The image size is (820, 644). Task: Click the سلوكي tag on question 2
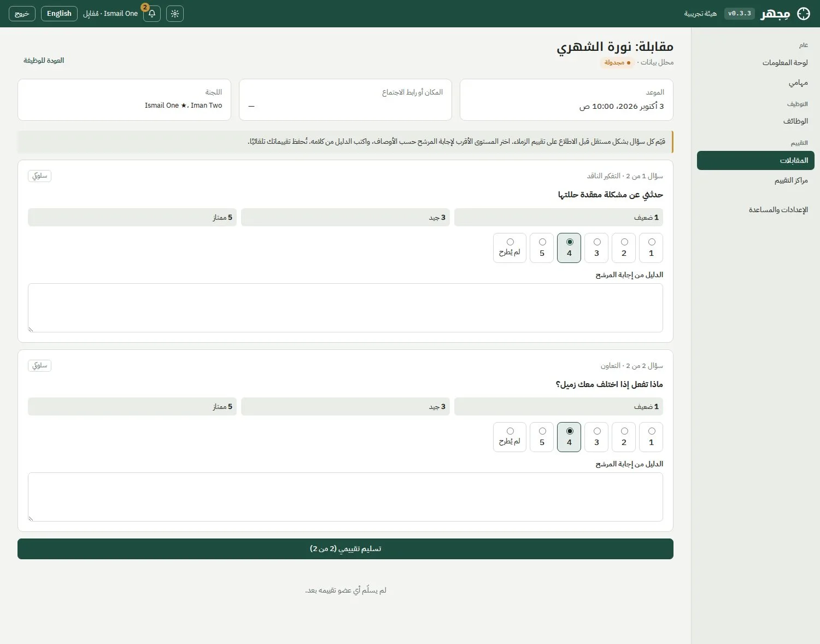click(x=39, y=365)
